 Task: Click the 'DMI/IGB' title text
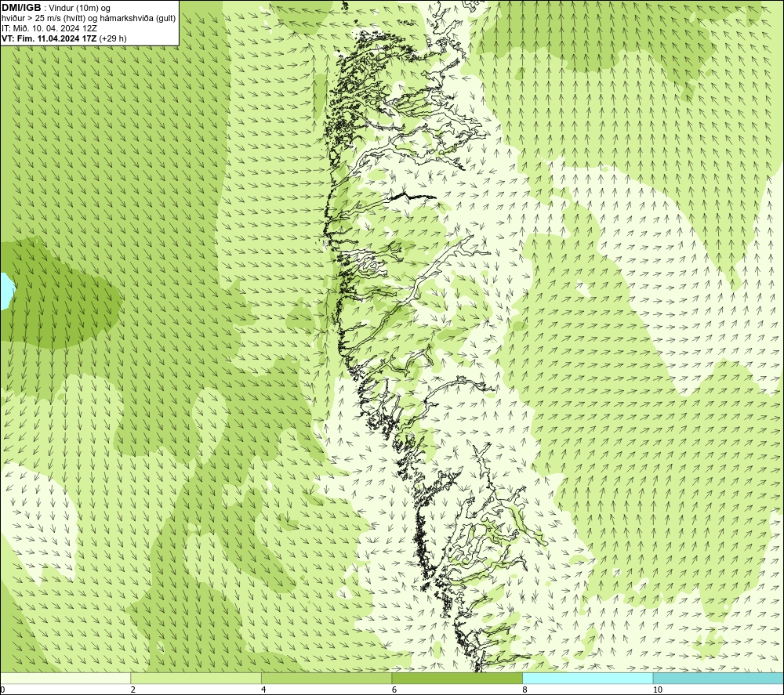pyautogui.click(x=21, y=8)
